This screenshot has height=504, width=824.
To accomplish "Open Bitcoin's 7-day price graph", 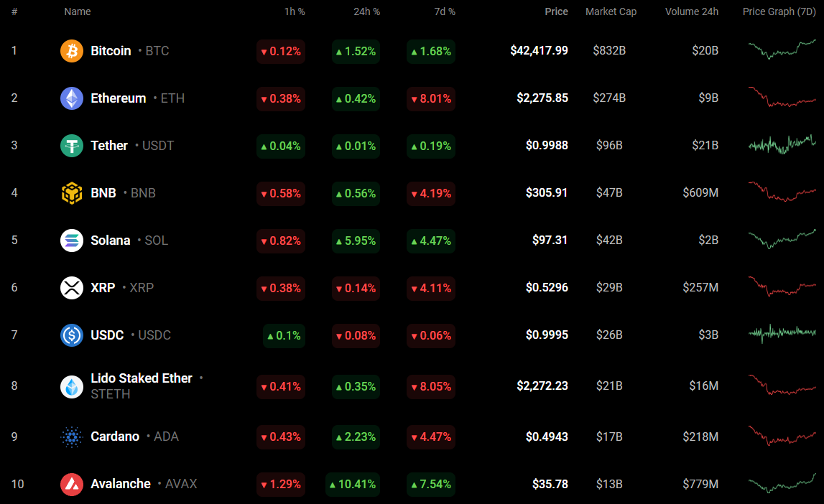I will [x=782, y=50].
